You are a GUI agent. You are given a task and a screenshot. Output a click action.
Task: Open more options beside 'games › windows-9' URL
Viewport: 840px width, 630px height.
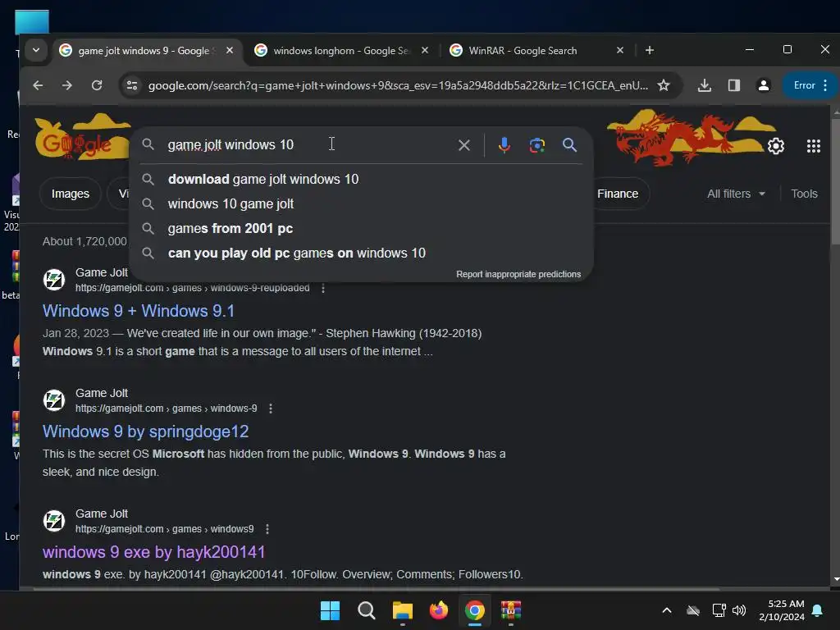tap(271, 409)
